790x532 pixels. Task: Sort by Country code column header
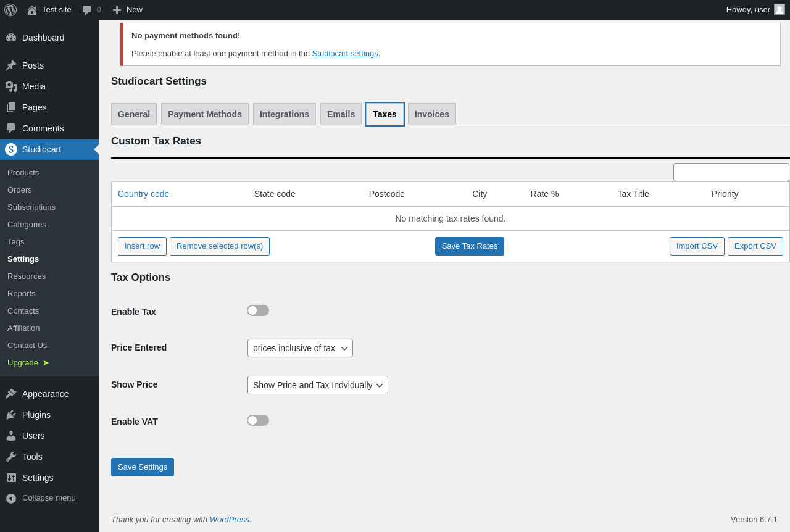(x=143, y=194)
